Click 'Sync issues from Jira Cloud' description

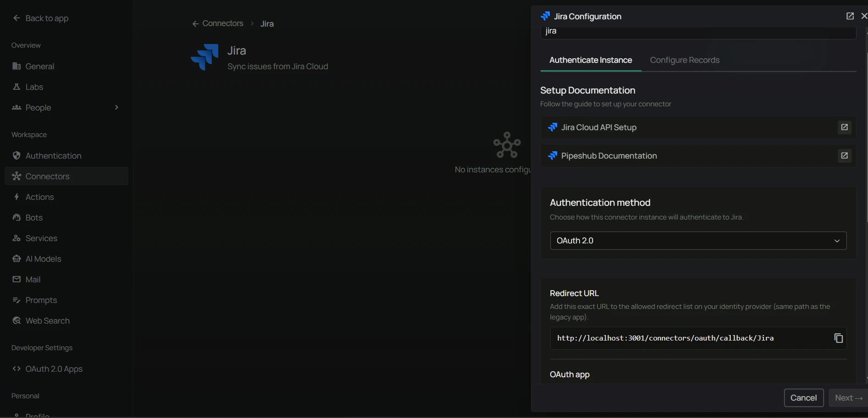coord(277,66)
